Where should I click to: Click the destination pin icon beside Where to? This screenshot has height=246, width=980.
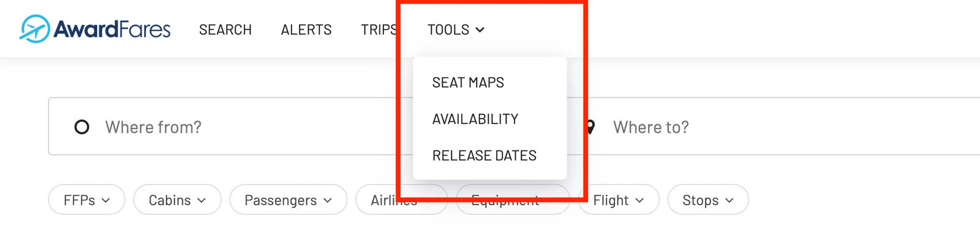[x=590, y=127]
